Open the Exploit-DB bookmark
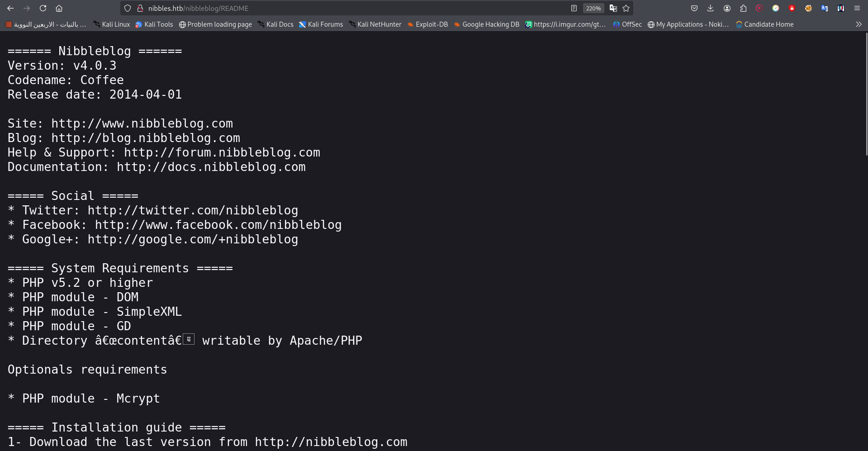This screenshot has width=868, height=451. coord(427,24)
